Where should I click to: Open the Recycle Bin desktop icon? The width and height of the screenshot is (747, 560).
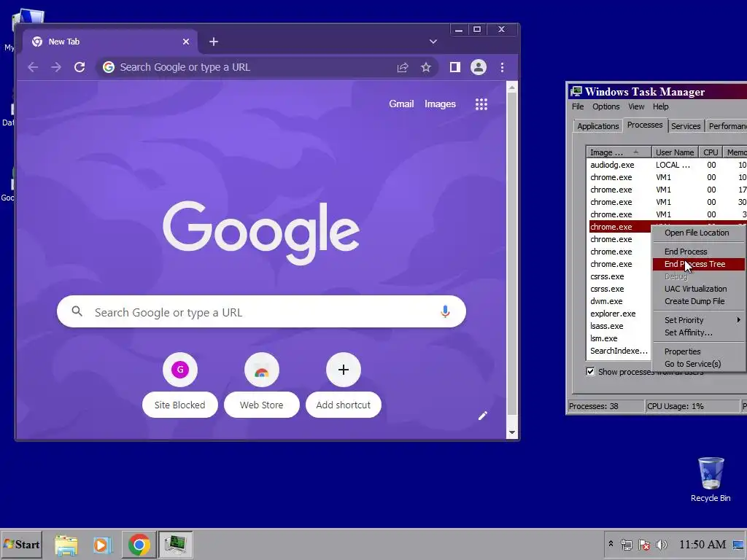point(711,480)
